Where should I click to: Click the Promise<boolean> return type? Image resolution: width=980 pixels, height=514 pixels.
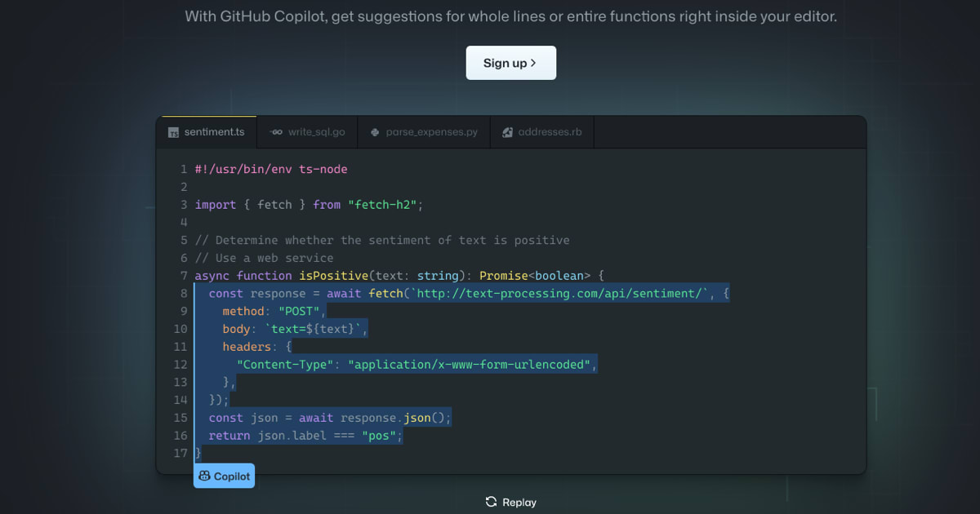point(535,276)
